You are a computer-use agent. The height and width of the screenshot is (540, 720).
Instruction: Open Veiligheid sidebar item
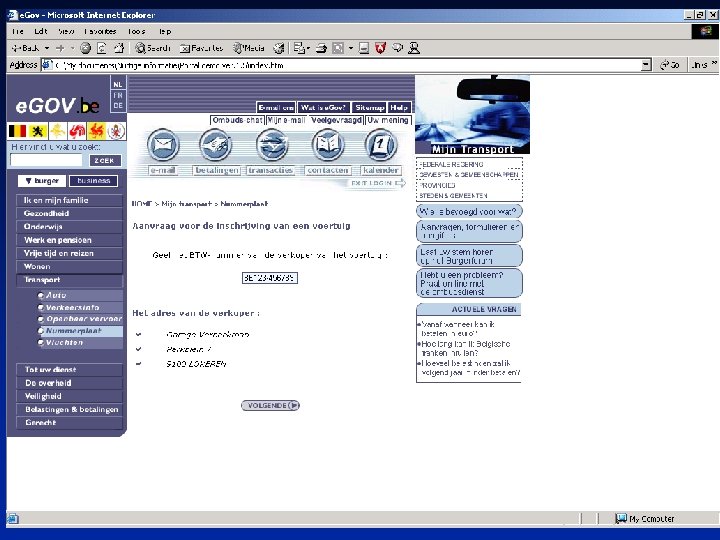click(69, 396)
